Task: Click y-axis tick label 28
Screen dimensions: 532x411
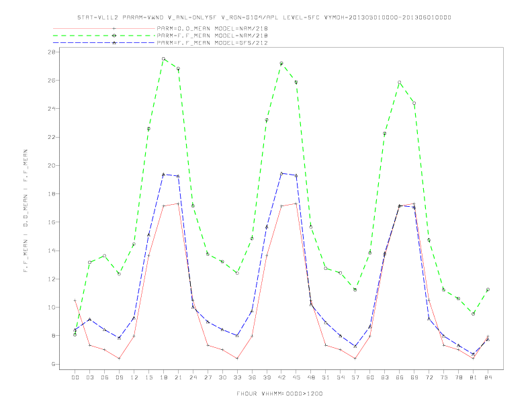Action: coord(52,52)
